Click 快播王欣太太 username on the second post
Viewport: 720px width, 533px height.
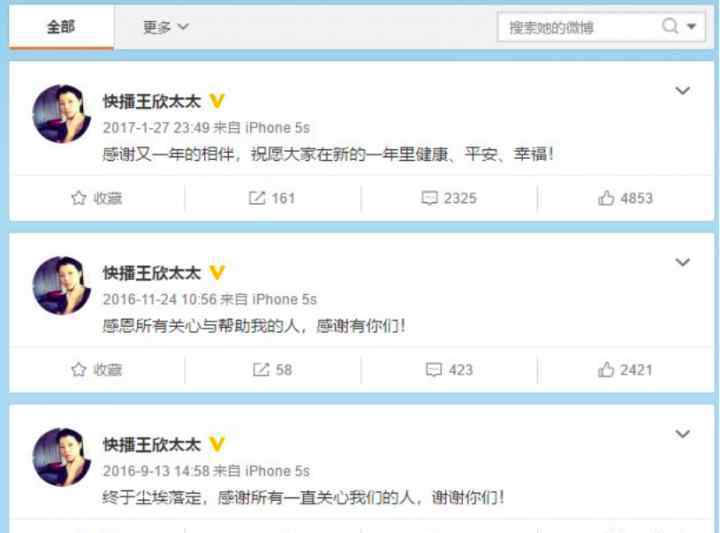pos(152,273)
